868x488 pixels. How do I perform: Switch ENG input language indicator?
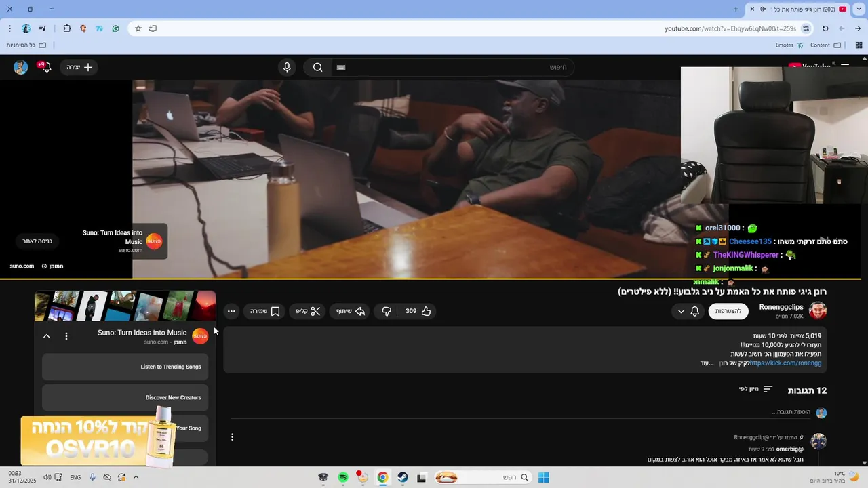point(75,477)
